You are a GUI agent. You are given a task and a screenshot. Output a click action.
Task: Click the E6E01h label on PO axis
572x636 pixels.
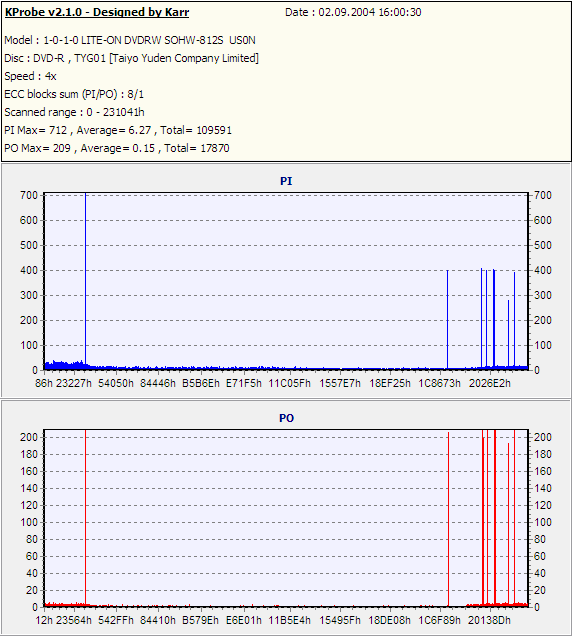pos(244,621)
